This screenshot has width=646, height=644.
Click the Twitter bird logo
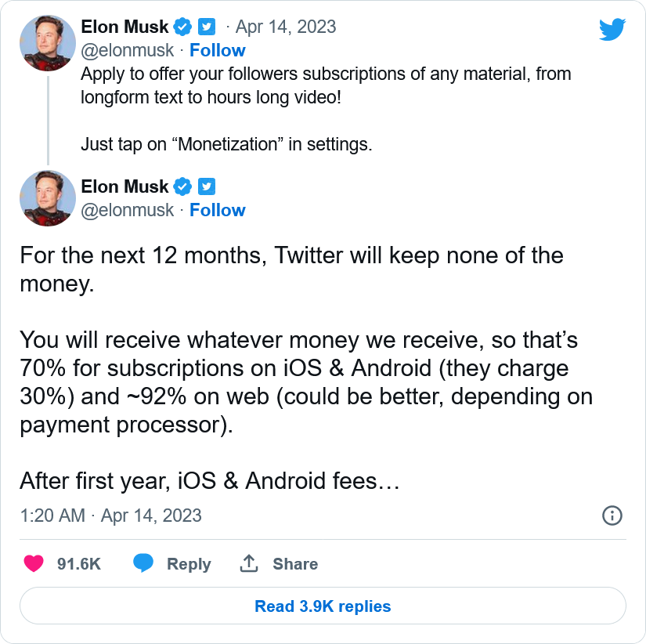tap(612, 29)
